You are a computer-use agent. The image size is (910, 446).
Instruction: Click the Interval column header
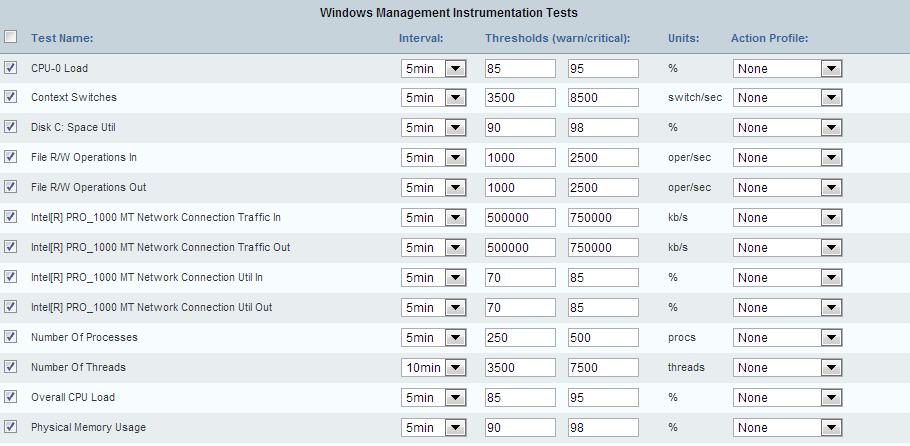420,38
